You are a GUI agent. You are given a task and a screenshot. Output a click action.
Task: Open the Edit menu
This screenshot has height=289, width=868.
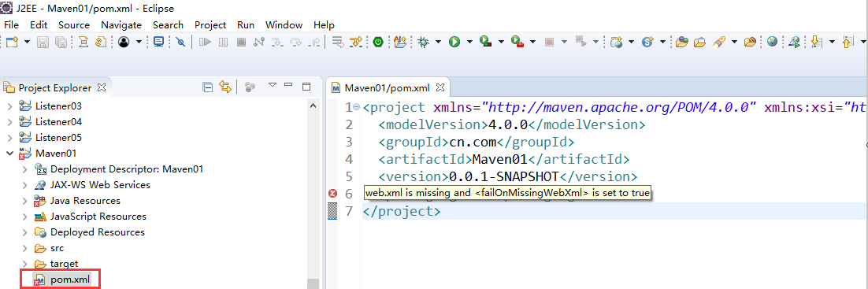[39, 25]
